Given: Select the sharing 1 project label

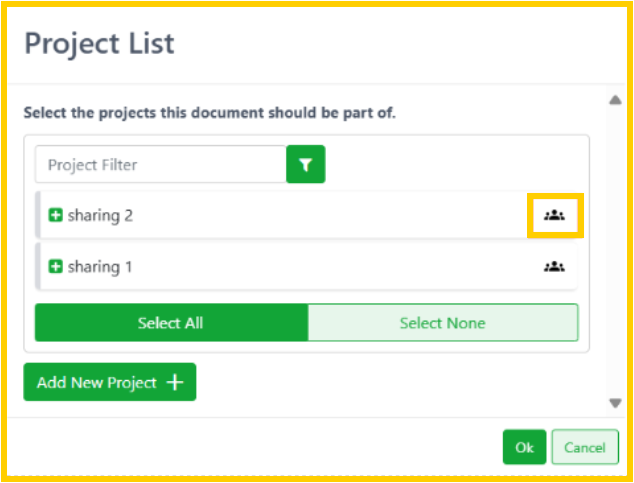Looking at the screenshot, I should coord(100,267).
